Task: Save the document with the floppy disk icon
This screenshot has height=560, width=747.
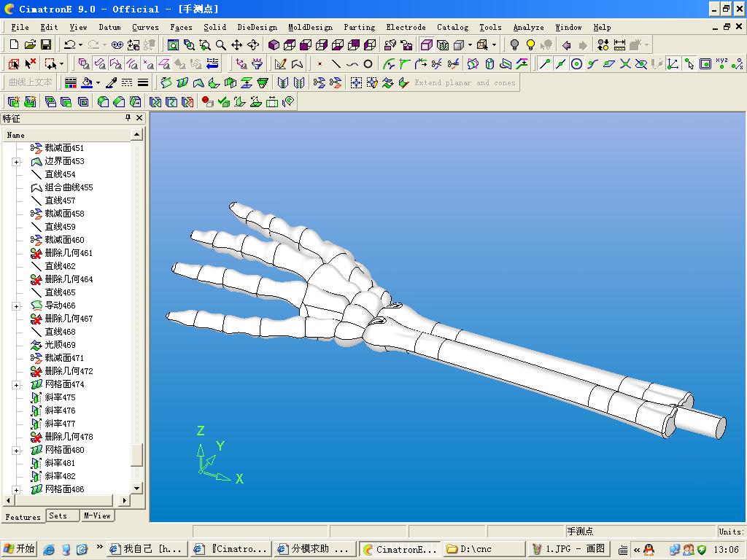Action: click(46, 44)
